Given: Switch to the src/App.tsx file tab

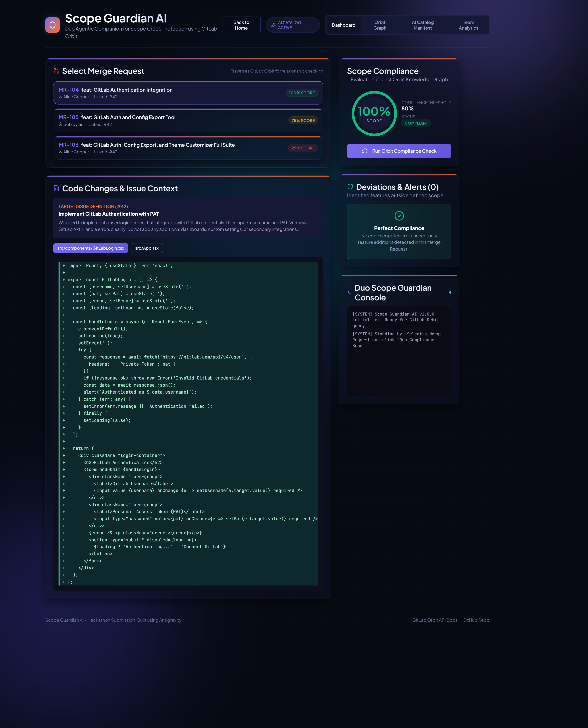Looking at the screenshot, I should 147,248.
